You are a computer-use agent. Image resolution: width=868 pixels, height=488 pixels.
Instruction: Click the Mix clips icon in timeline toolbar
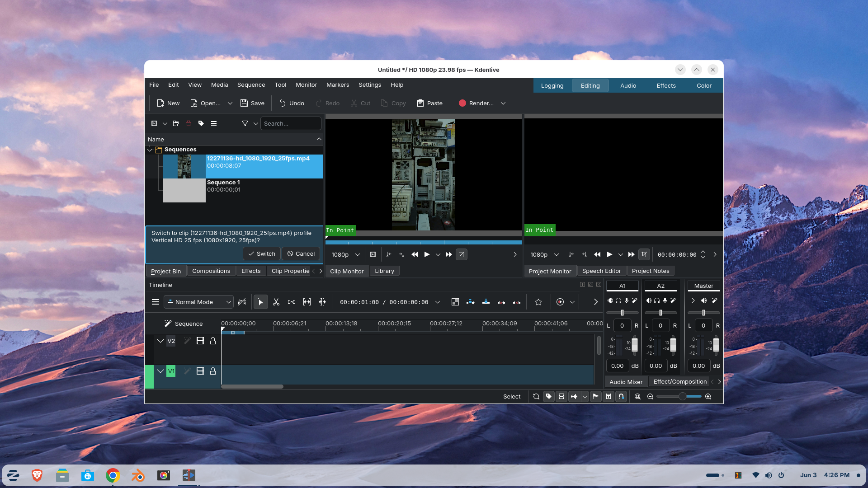[x=455, y=302]
